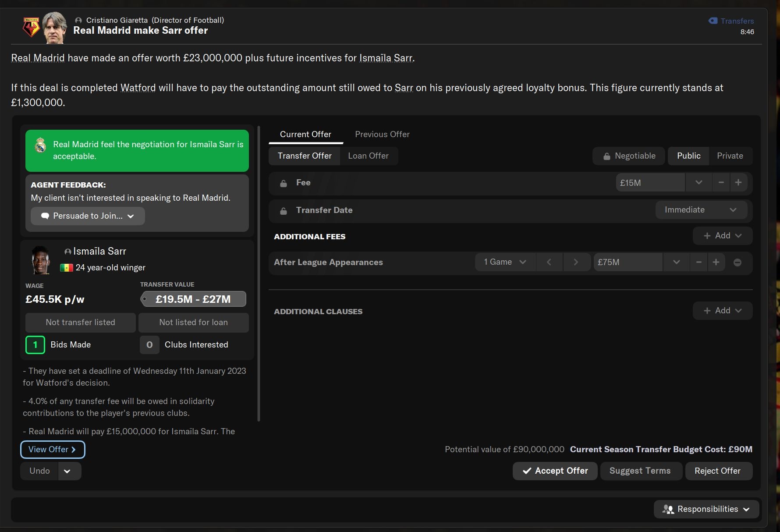Open the Watford link in message text
780x532 pixels.
(x=138, y=88)
